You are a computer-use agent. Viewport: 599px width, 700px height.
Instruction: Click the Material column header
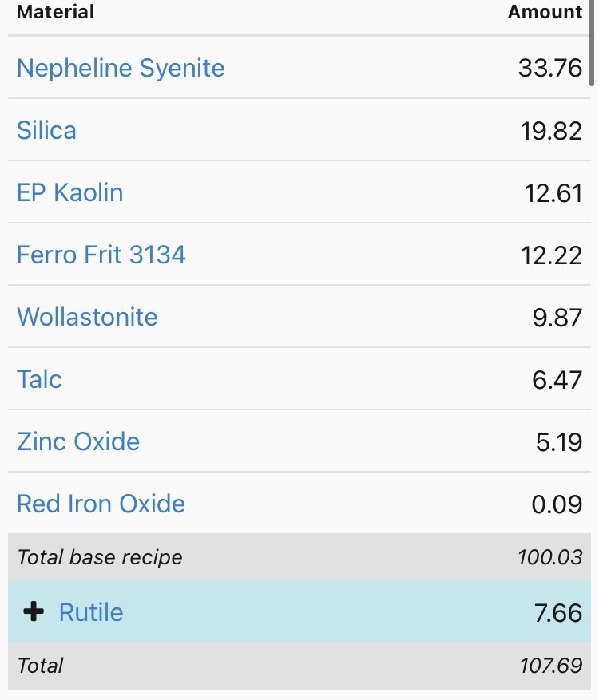pyautogui.click(x=55, y=13)
